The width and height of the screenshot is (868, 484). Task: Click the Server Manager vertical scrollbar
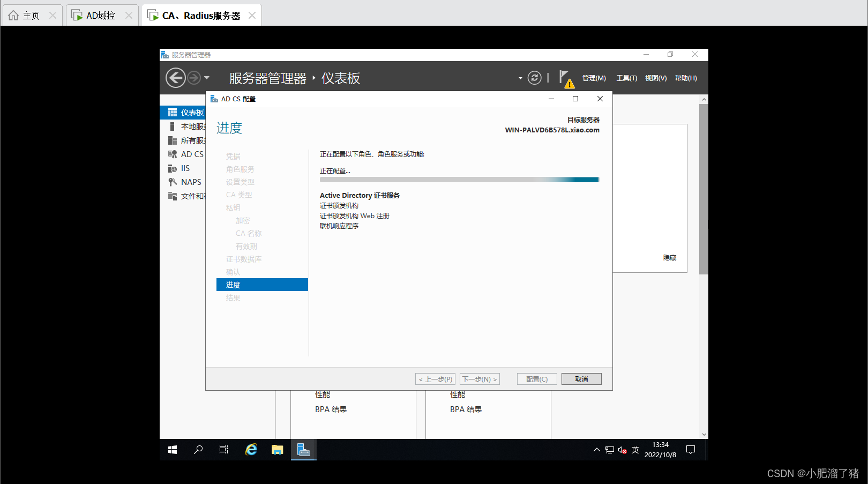coord(704,189)
